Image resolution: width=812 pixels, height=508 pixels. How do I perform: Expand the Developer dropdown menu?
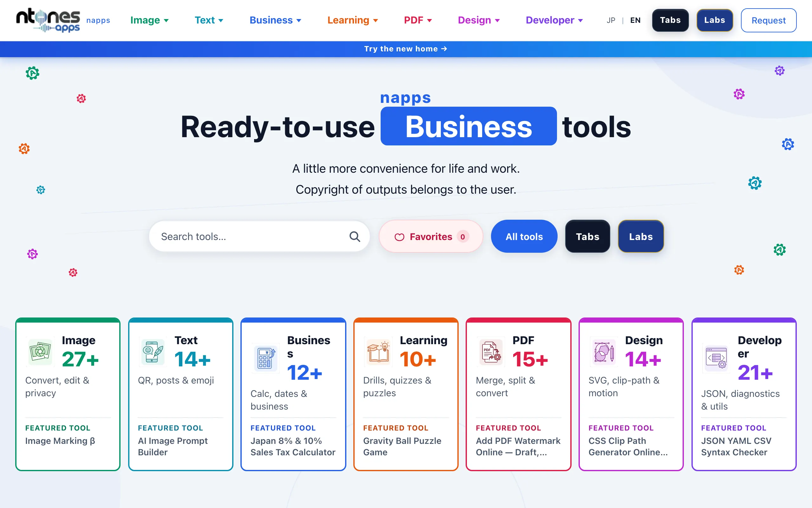click(554, 20)
